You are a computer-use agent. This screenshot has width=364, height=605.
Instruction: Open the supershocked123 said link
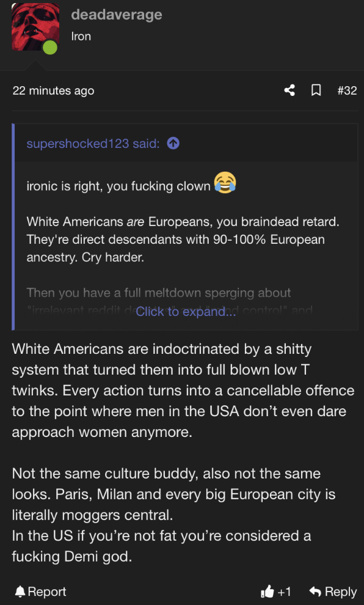[93, 144]
